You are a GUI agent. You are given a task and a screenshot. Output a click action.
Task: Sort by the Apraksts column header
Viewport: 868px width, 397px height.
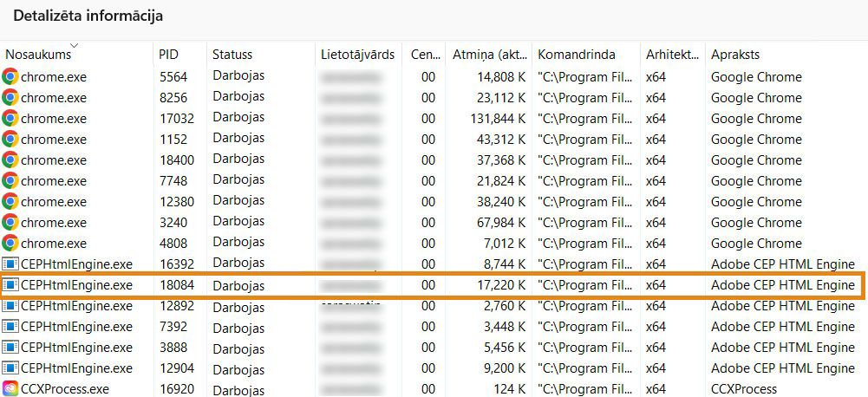coord(735,55)
